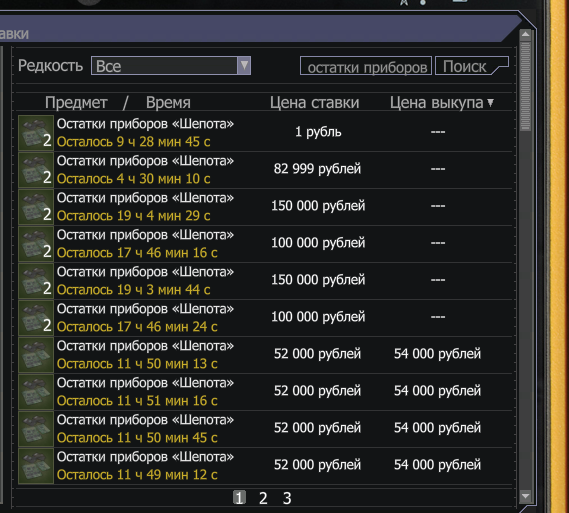The image size is (569, 513).
Task: Select lot with 11 ч 51 мин 16 с remaining
Action: 265,392
